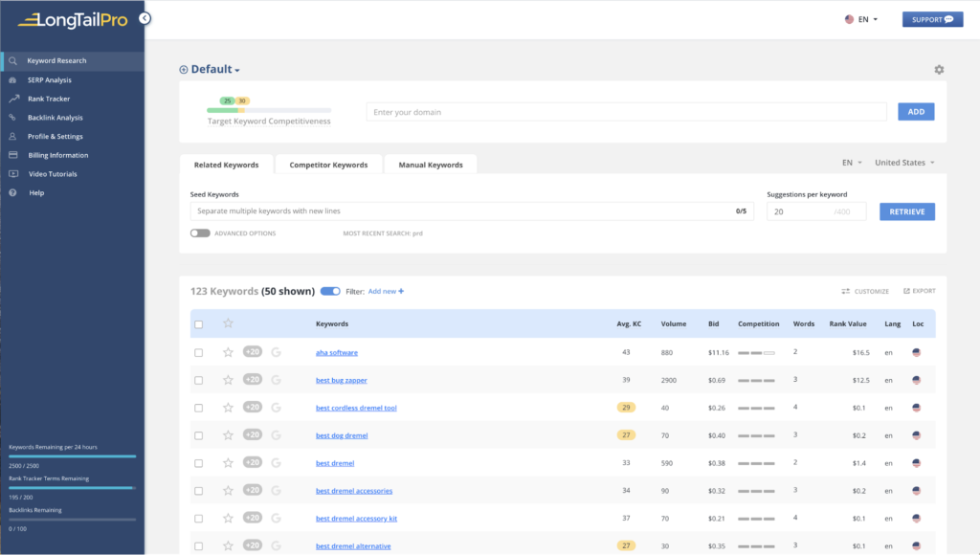Open the Default project dropdown
Viewport: 980px width, 555px height.
point(215,69)
